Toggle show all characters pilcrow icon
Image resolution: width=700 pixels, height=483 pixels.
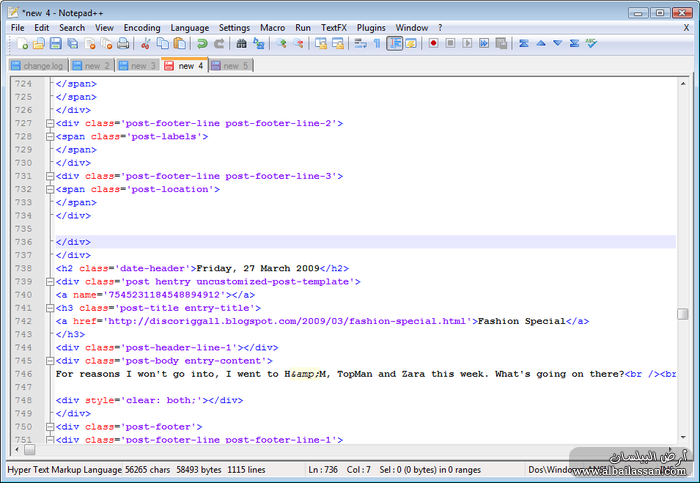377,43
